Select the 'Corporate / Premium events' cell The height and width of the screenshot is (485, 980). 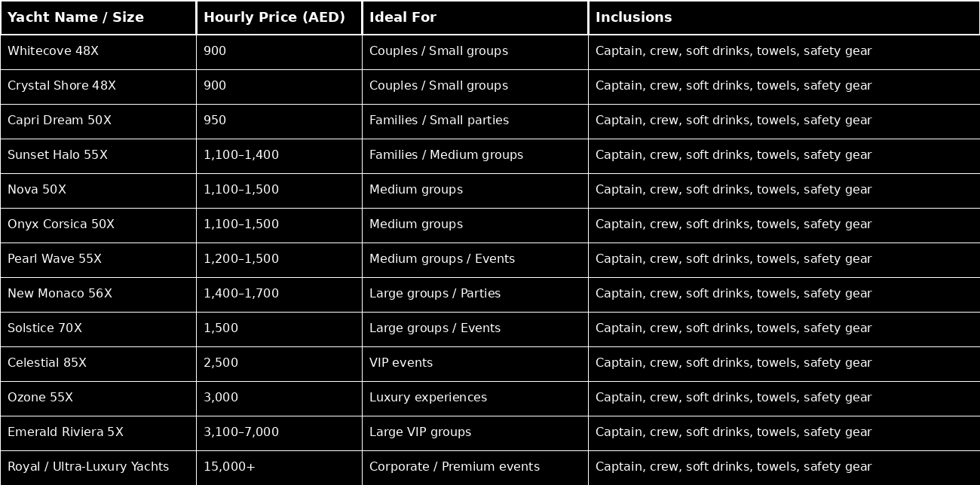coord(455,467)
